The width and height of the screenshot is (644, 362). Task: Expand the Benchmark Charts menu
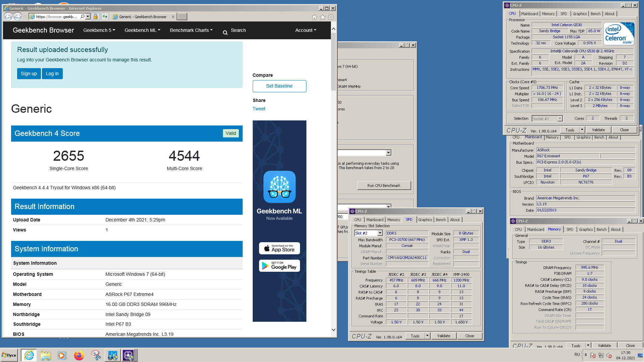point(191,30)
